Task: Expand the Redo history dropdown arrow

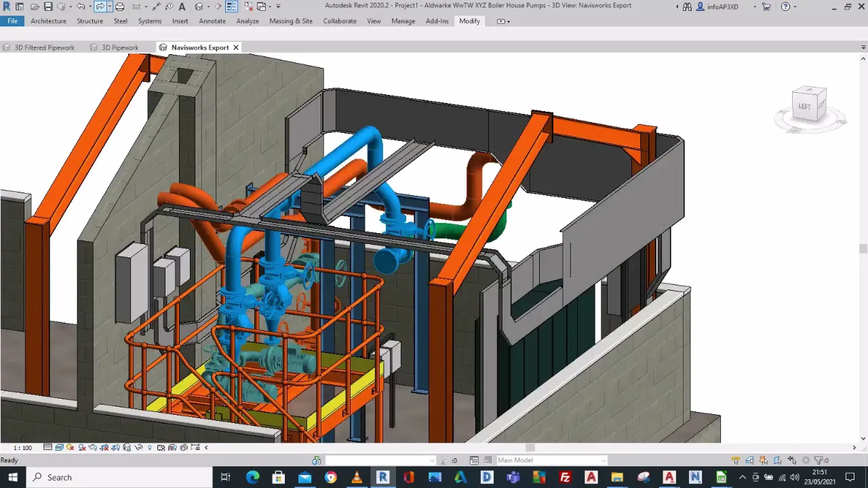Action: point(110,7)
